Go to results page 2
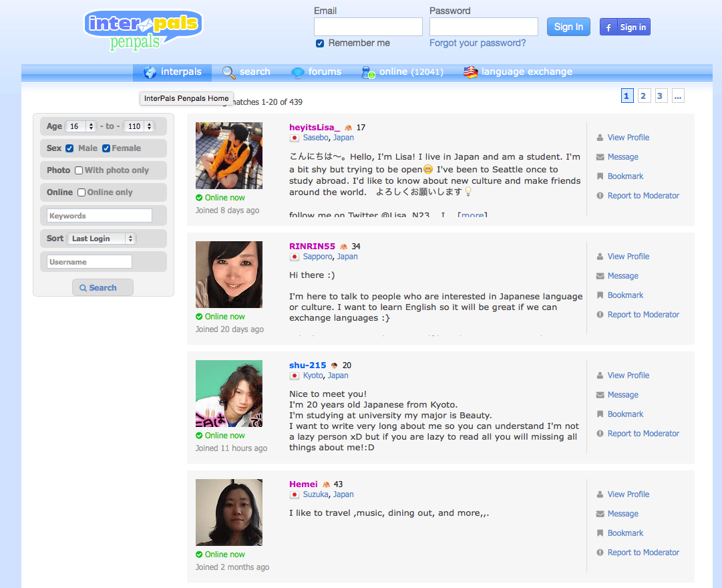722x588 pixels. click(643, 96)
